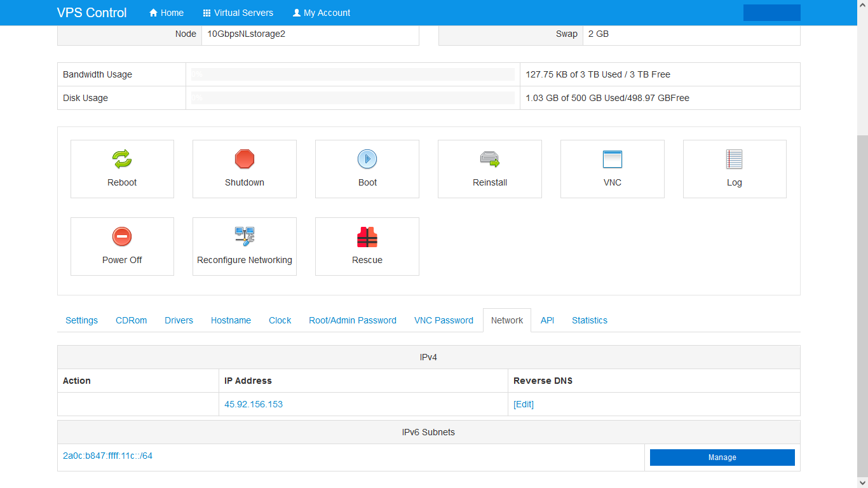
Task: Switch to the CDRom tab
Action: 131,320
